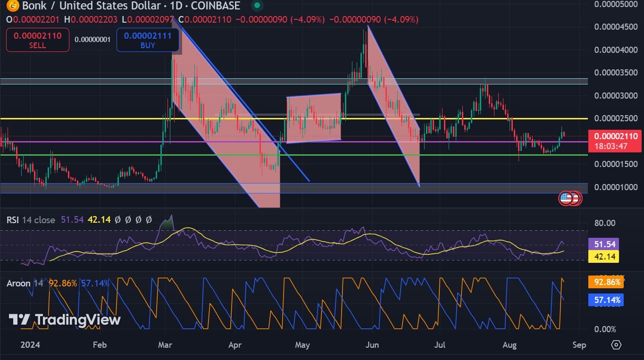Click the high value H0.00002203

coord(91,20)
